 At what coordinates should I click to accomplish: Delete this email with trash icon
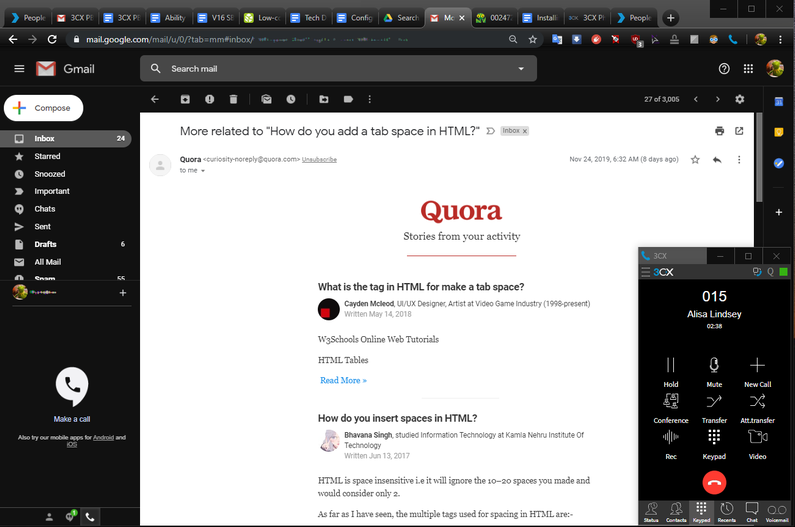point(233,99)
